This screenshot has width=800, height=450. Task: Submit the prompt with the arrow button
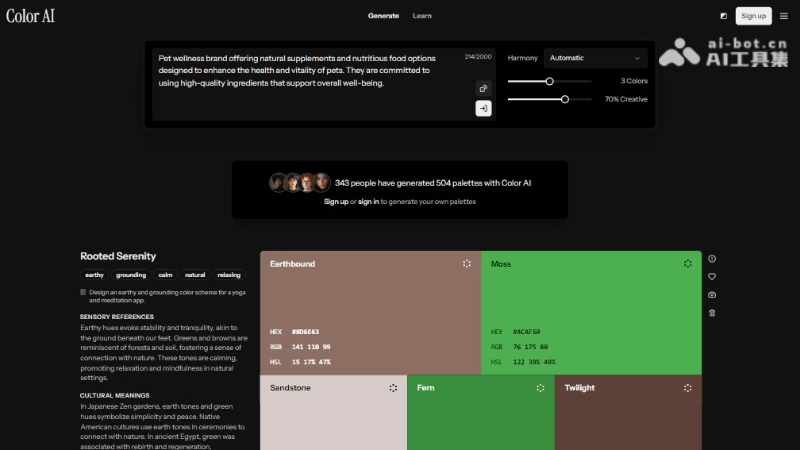(x=483, y=108)
